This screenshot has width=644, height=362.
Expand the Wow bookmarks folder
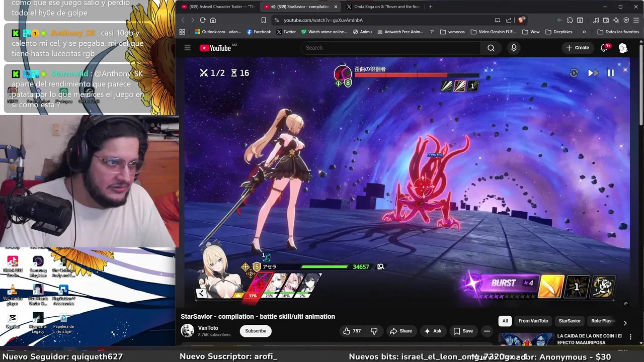click(531, 32)
